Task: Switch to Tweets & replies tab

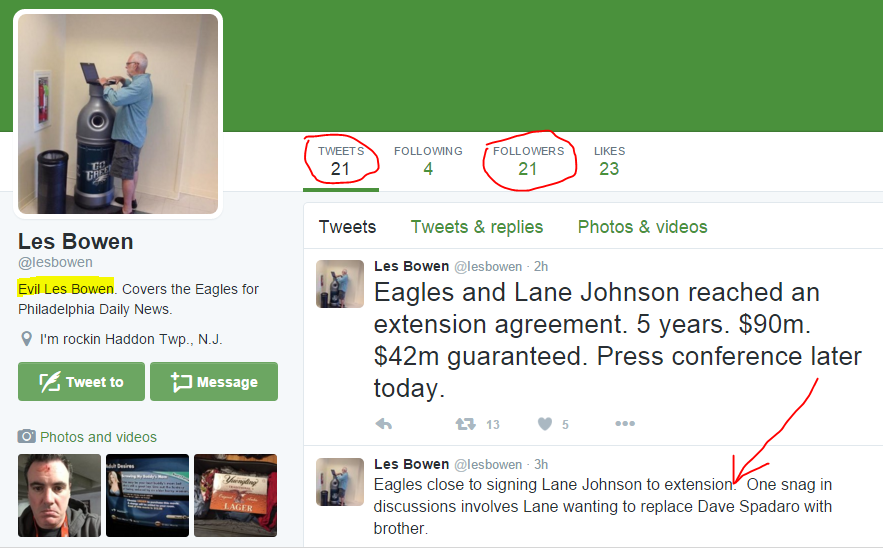Action: point(476,227)
